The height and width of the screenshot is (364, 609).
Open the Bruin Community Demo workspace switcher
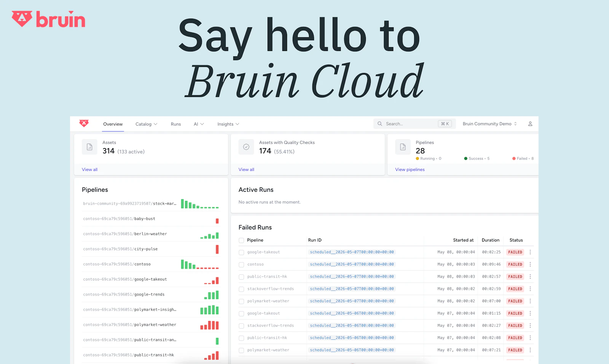coord(490,124)
